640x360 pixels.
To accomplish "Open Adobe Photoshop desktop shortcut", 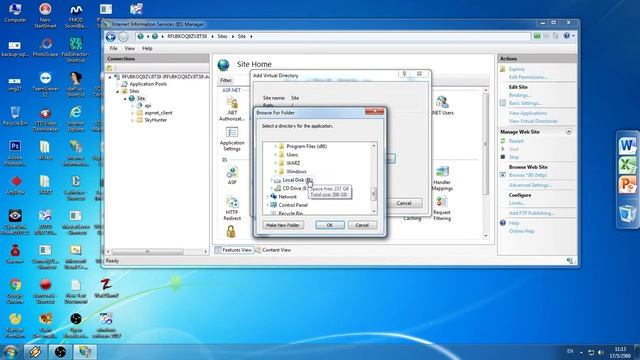I will tap(15, 153).
